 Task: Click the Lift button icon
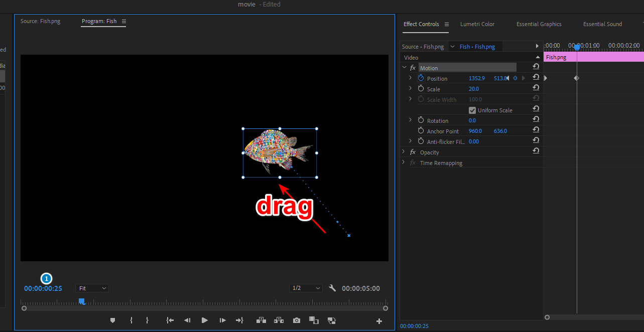click(261, 320)
